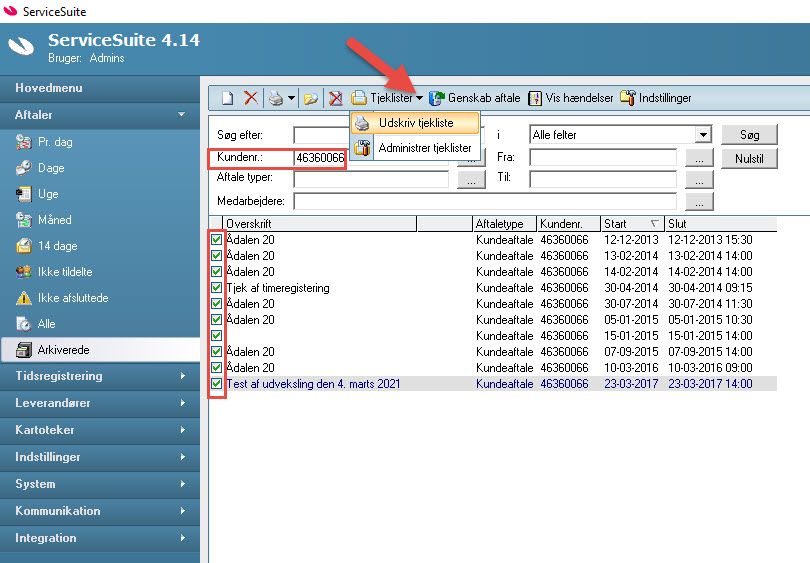810x563 pixels.
Task: Uncheck the row dated 30-07-2014
Action: pos(216,304)
